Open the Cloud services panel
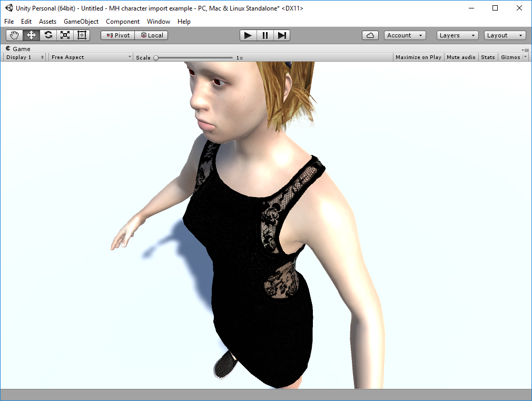 370,35
